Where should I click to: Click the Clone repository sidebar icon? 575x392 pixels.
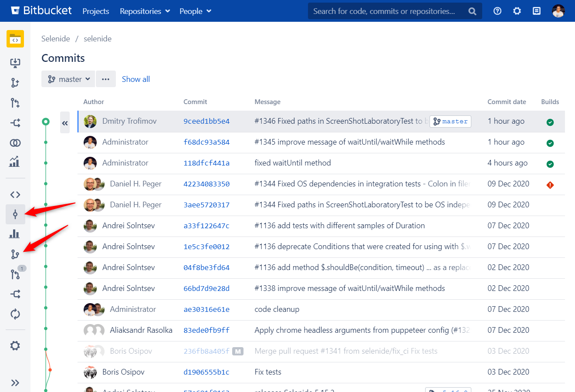[15, 63]
